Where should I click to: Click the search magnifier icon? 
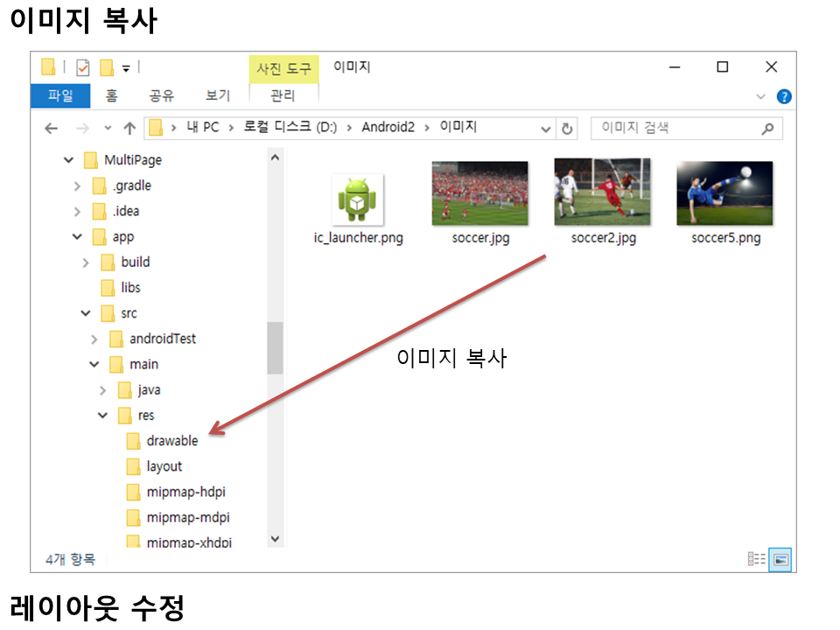(767, 128)
